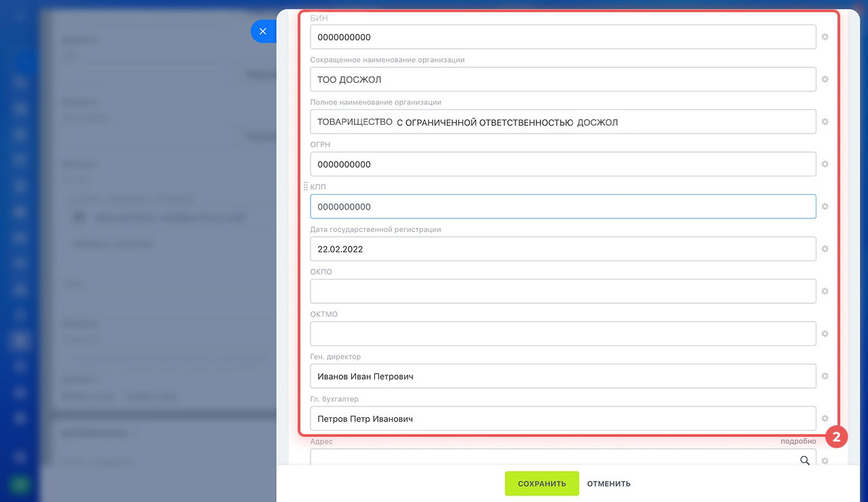Focus the empty ОКПО input field

[562, 292]
